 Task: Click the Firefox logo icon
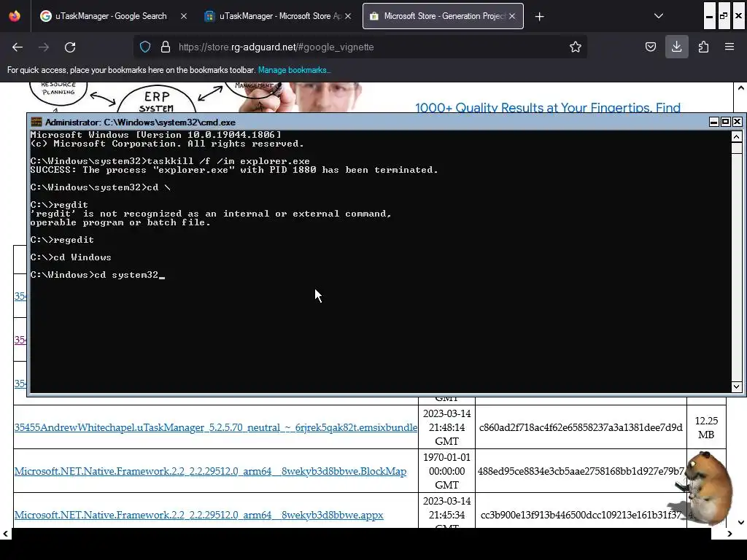pos(15,16)
